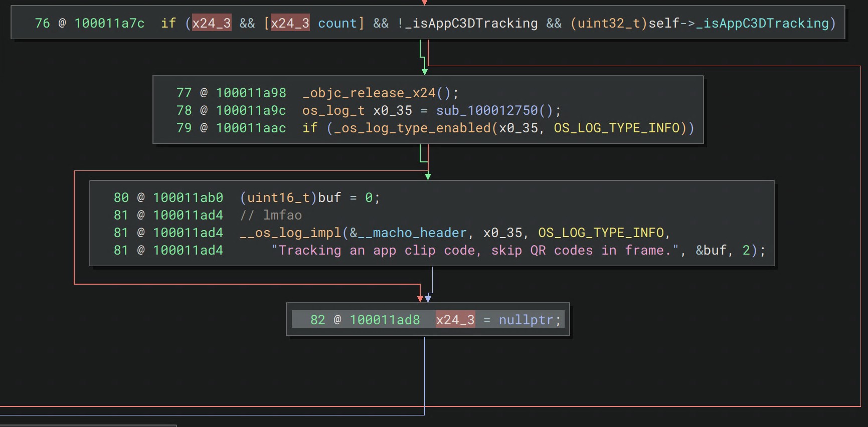This screenshot has height=427, width=868.
Task: Click line number 76 in top block
Action: [42, 23]
